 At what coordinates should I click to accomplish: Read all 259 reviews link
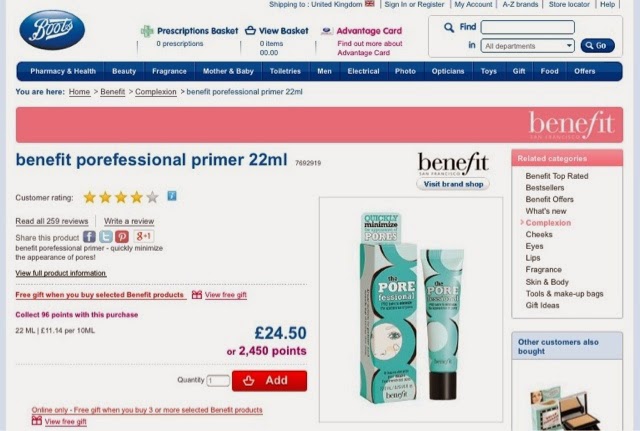(52, 221)
